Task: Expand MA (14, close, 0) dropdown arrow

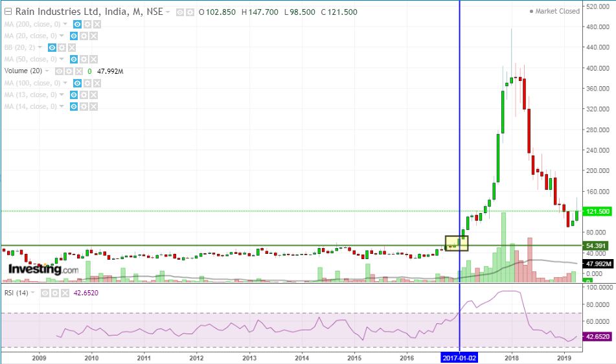Action: point(62,106)
